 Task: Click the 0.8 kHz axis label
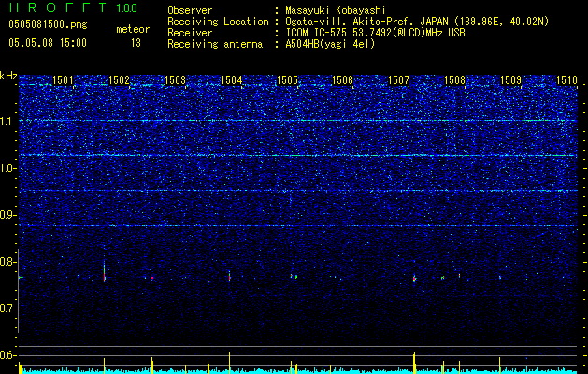point(8,262)
